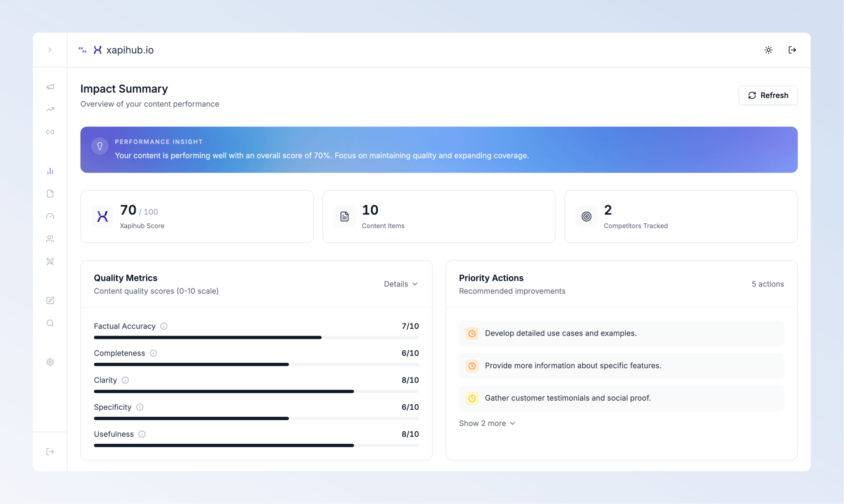Screen dimensions: 844x504
Task: Click the gauge speedometer sidebar icon
Action: click(50, 216)
